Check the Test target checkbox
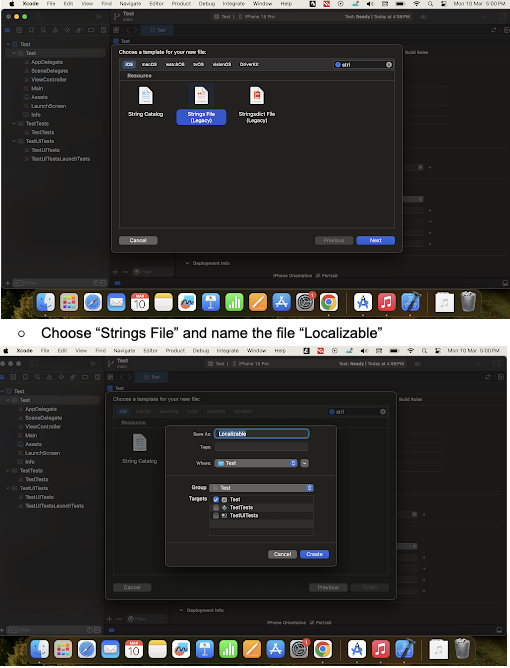The height and width of the screenshot is (668, 510). [x=216, y=499]
